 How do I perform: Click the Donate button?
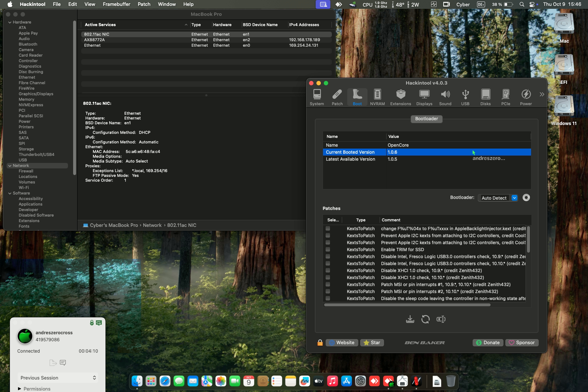click(488, 343)
